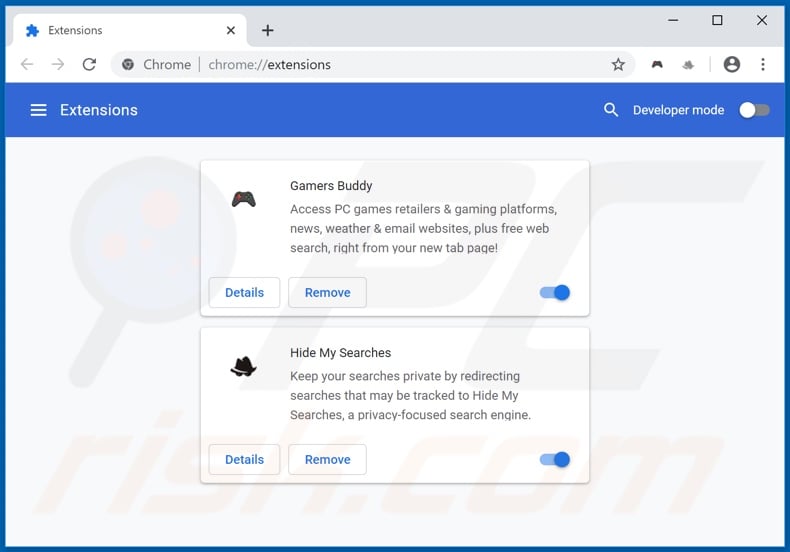Maximize the Chrome window
This screenshot has height=552, width=790.
(717, 20)
